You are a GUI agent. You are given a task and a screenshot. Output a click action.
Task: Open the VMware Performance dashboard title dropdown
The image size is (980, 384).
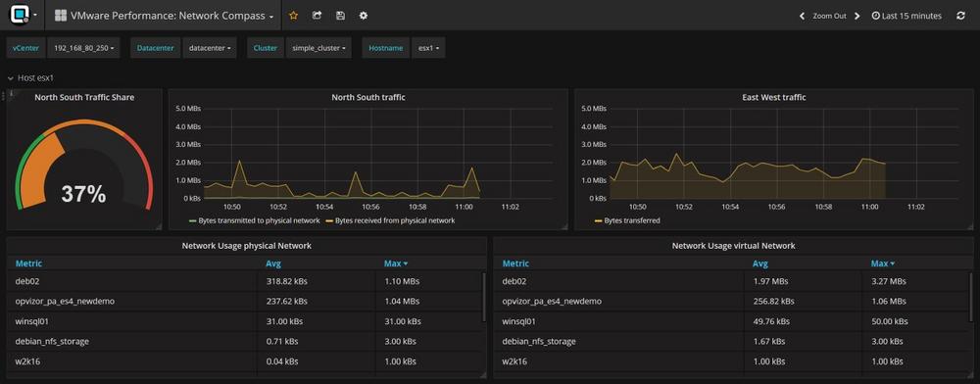pyautogui.click(x=165, y=16)
